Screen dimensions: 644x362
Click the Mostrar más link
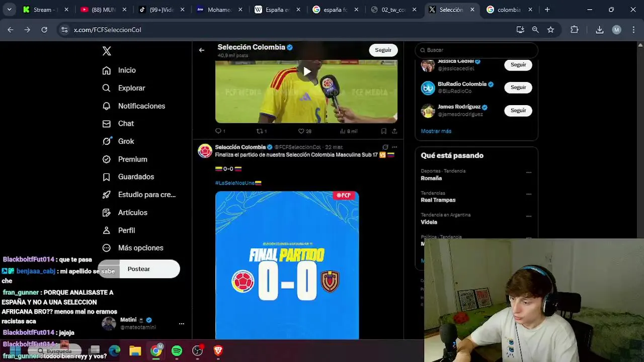pyautogui.click(x=436, y=131)
